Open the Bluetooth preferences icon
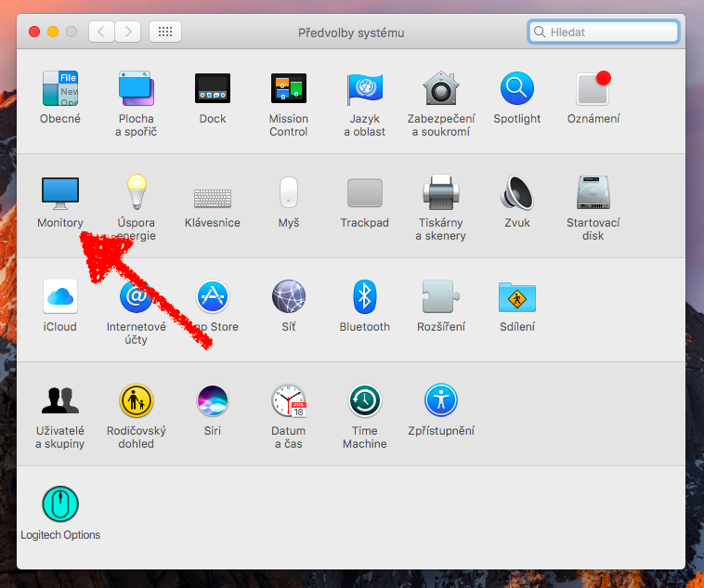 coord(365,296)
